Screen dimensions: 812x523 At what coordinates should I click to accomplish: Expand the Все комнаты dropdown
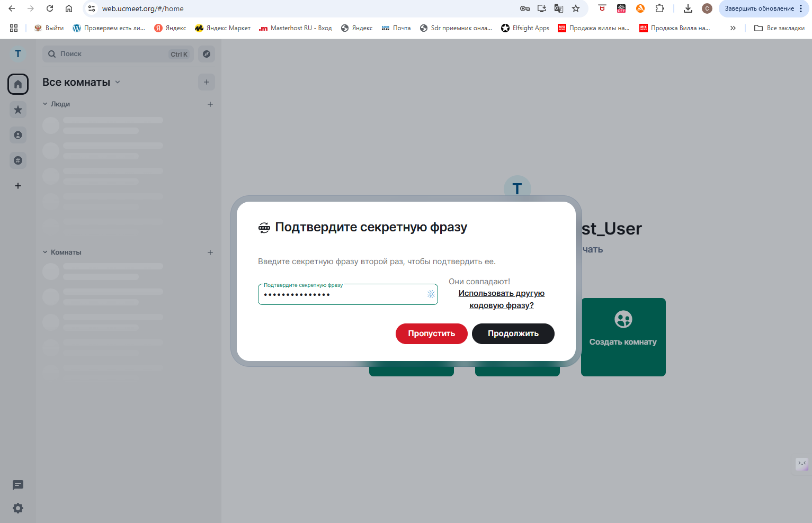pyautogui.click(x=117, y=82)
